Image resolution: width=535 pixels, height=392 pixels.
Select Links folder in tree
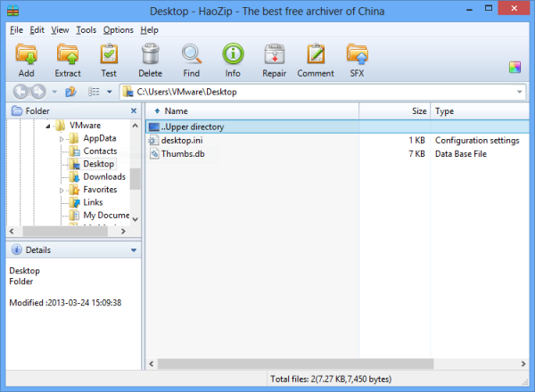93,202
